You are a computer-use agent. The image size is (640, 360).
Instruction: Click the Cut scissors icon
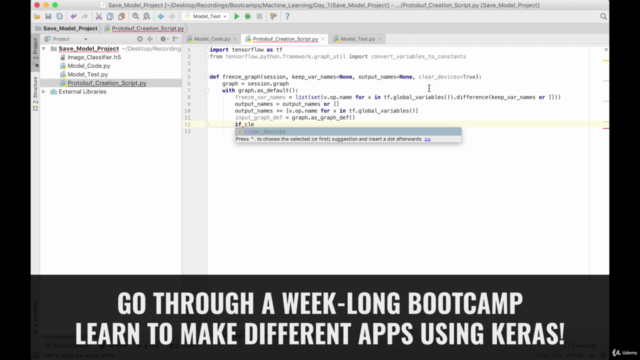coord(99,16)
